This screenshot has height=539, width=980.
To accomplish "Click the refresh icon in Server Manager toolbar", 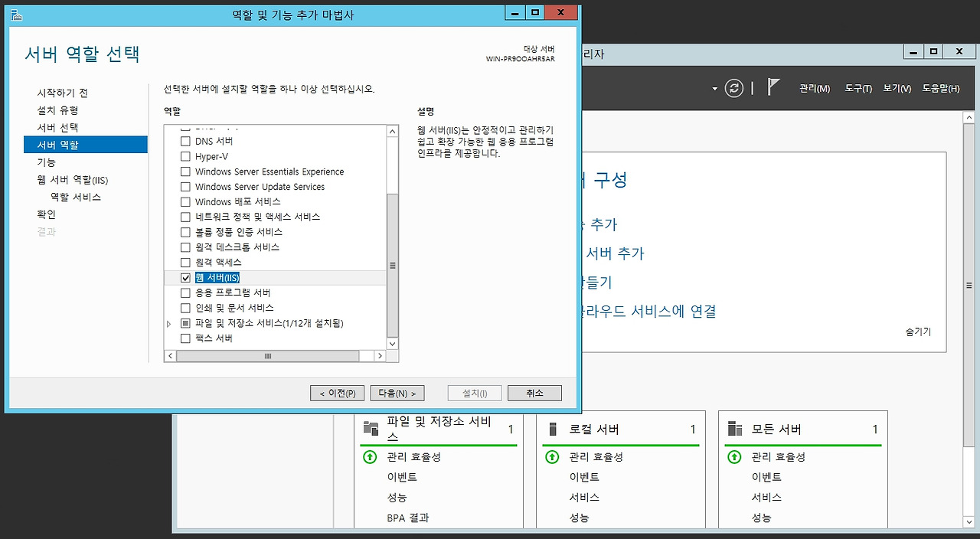I will (733, 88).
